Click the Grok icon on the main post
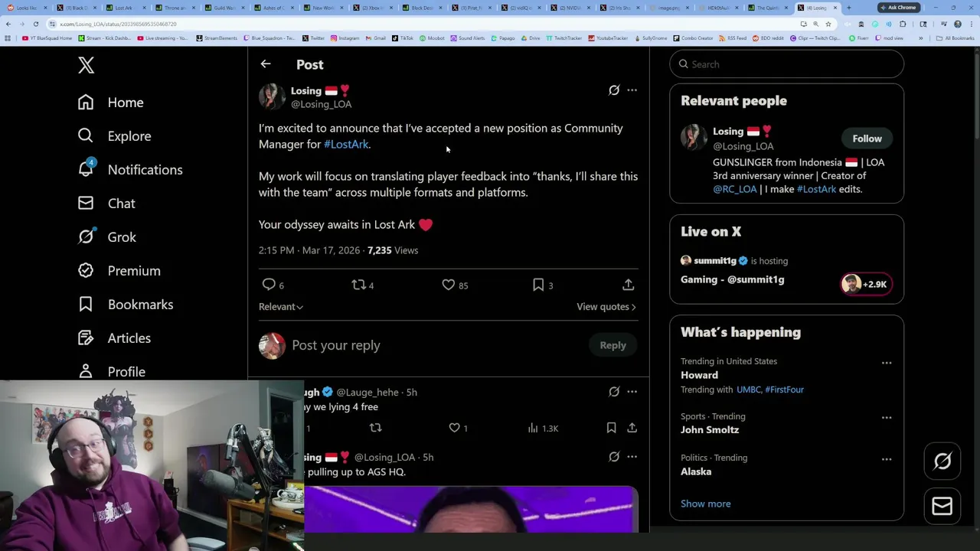The width and height of the screenshot is (980, 551). tap(614, 90)
